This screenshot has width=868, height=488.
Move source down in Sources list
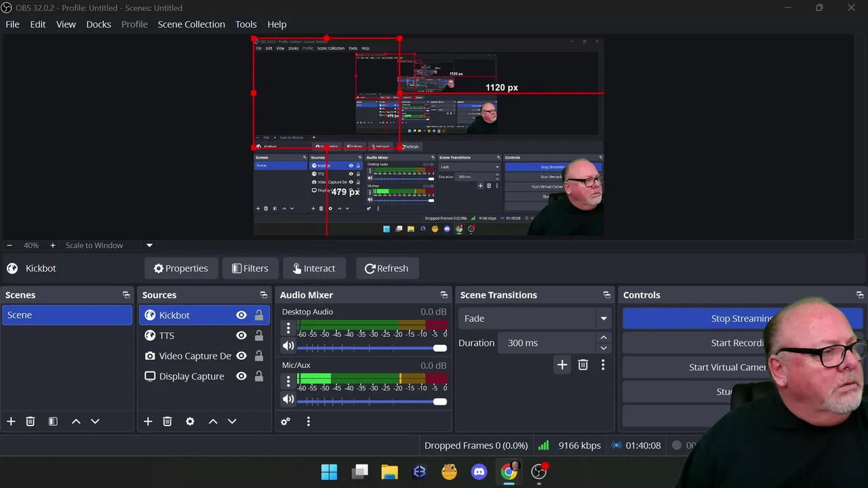pos(232,422)
